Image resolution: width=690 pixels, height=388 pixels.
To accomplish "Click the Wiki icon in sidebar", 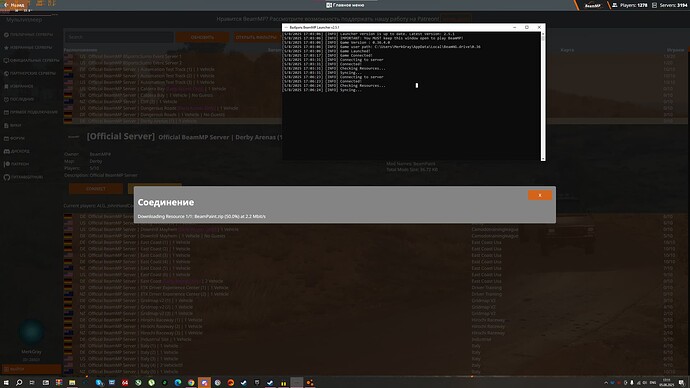I will click(6, 125).
